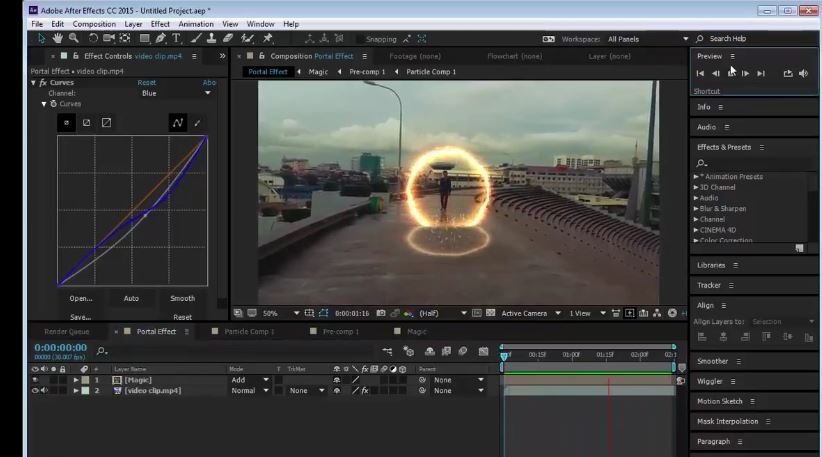Open the composition flowchart icon
Viewport: 822px width, 457px height.
(x=657, y=313)
